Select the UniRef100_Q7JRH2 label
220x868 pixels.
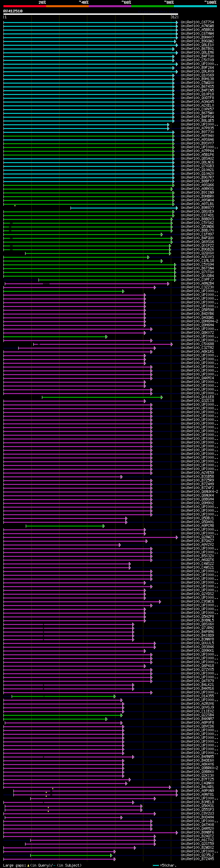click(x=197, y=628)
